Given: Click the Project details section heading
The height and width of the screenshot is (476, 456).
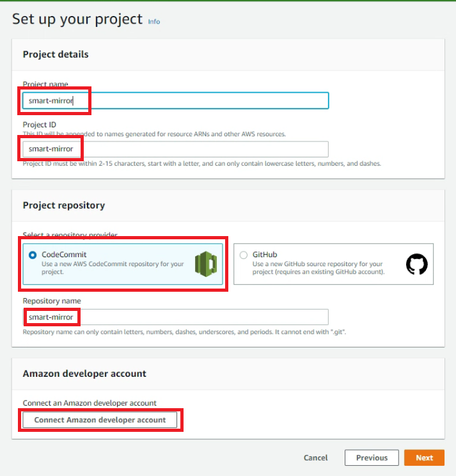Looking at the screenshot, I should [56, 54].
